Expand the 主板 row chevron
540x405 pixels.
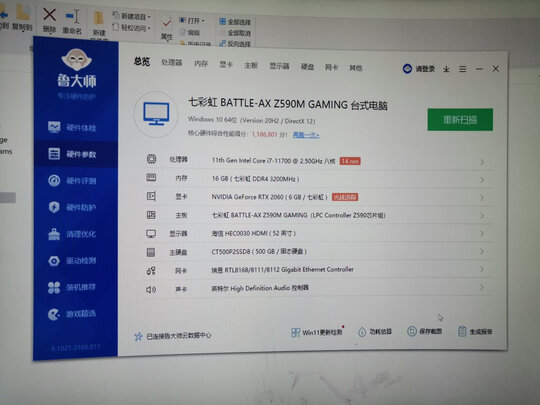[x=482, y=216]
